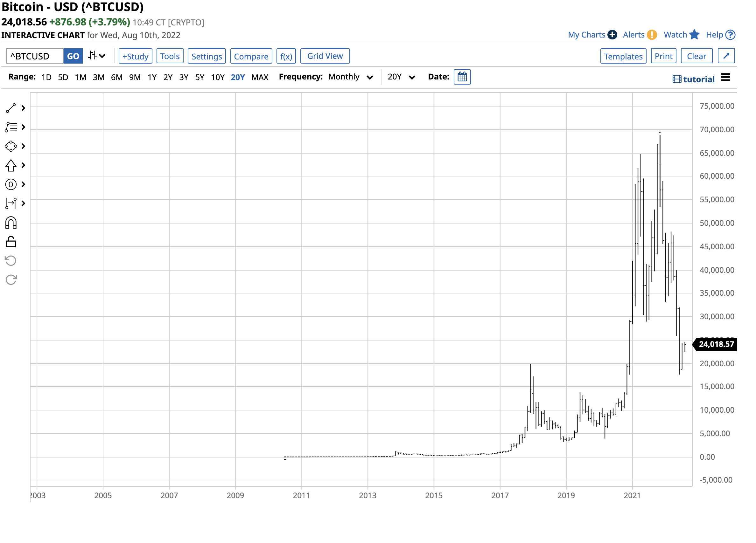Open the Watch star icon

[x=695, y=35]
